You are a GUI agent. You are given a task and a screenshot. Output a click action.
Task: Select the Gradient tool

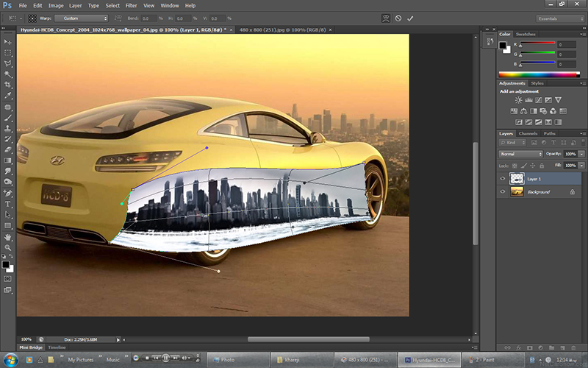click(7, 160)
